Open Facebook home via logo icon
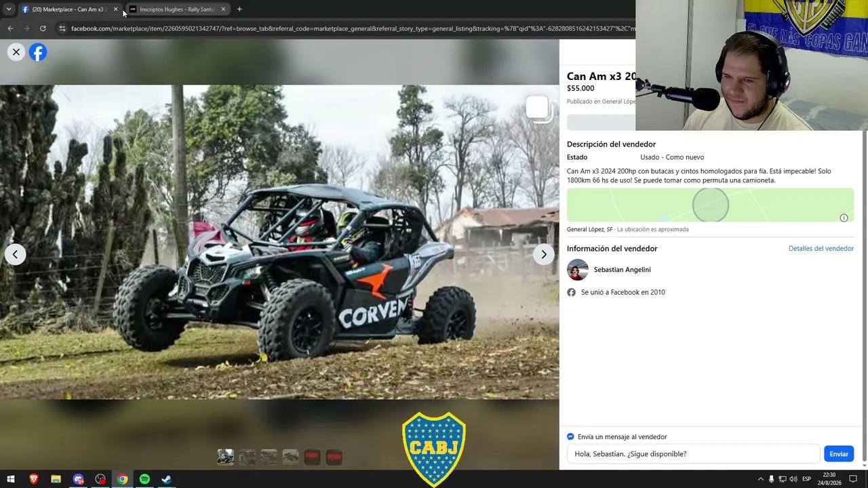 [x=38, y=52]
